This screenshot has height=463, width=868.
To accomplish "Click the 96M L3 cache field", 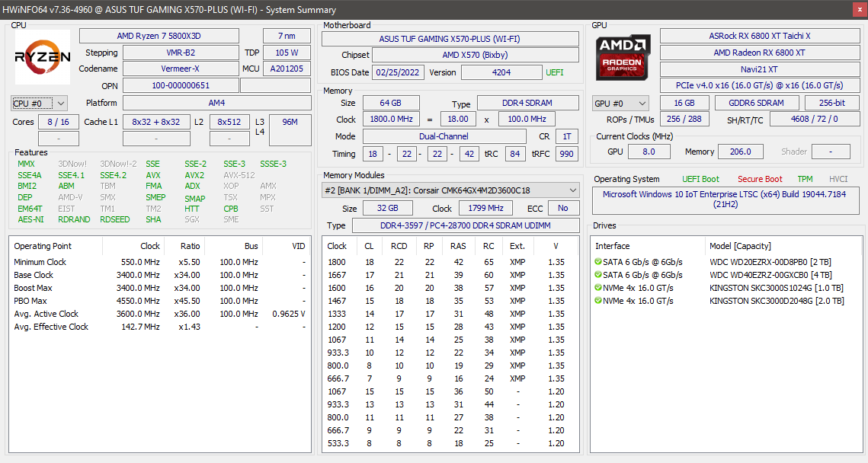I will [290, 130].
